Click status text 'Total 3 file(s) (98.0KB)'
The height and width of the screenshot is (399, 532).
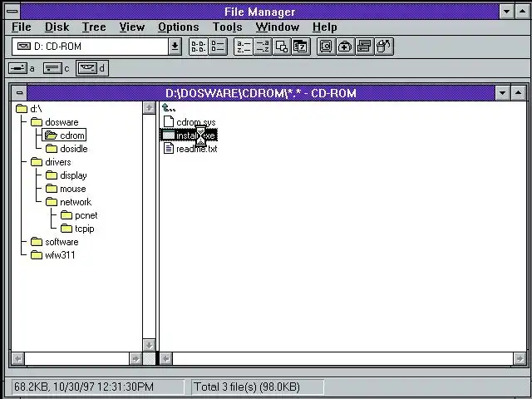pyautogui.click(x=247, y=387)
